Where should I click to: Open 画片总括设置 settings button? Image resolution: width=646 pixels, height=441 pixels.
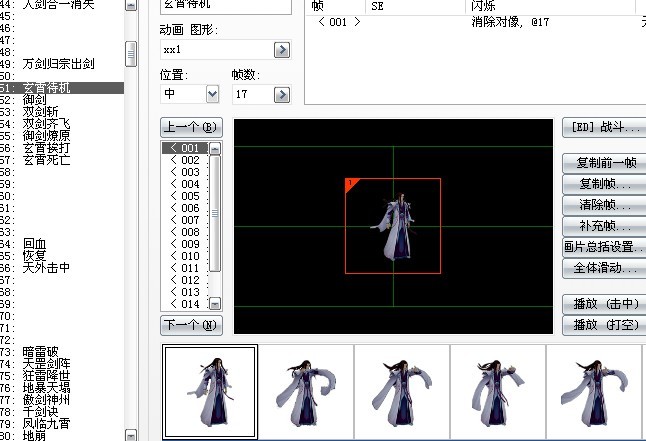point(604,247)
